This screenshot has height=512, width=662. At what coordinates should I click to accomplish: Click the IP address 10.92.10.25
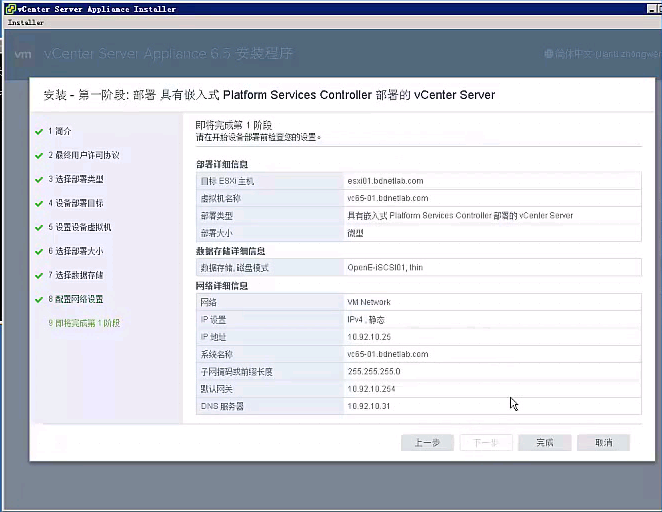pyautogui.click(x=369, y=337)
